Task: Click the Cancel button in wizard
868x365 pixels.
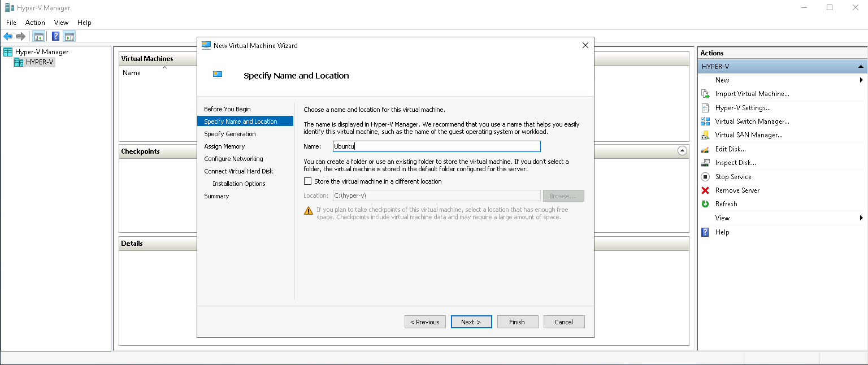Action: coord(563,322)
